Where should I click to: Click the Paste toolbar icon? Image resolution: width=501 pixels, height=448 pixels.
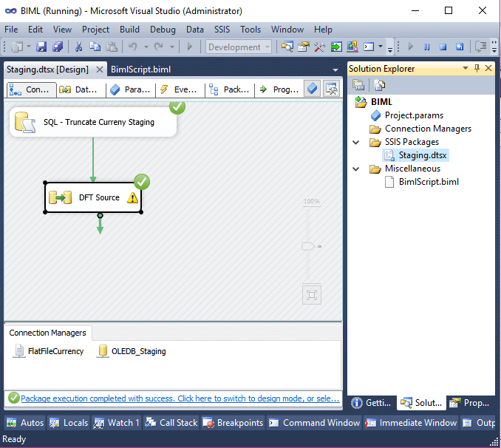[x=111, y=47]
